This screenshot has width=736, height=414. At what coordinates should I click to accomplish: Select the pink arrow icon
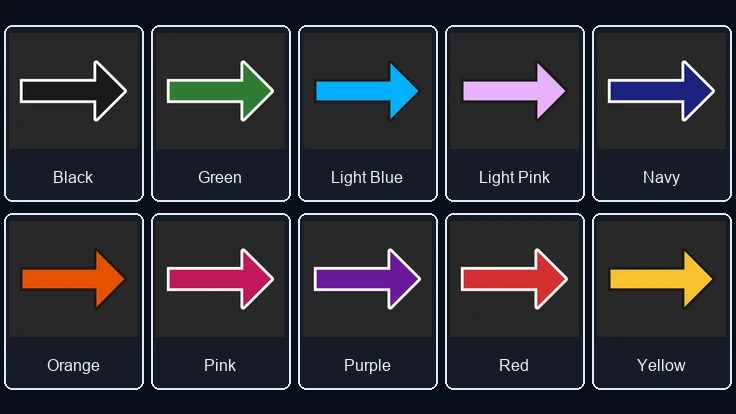pyautogui.click(x=220, y=279)
